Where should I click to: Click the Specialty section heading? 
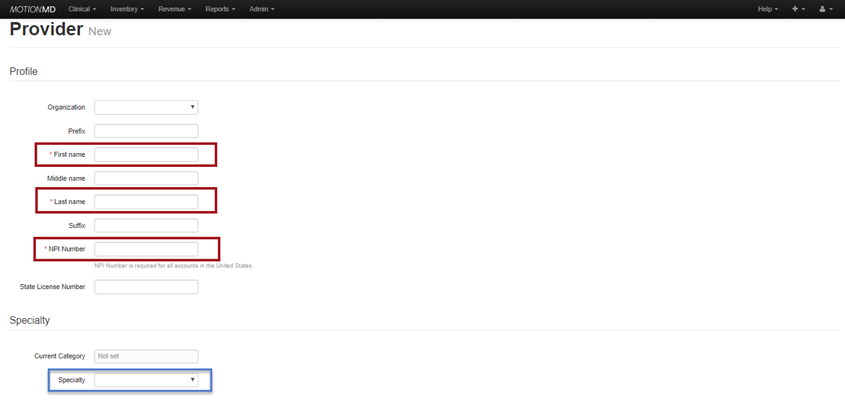click(x=29, y=320)
